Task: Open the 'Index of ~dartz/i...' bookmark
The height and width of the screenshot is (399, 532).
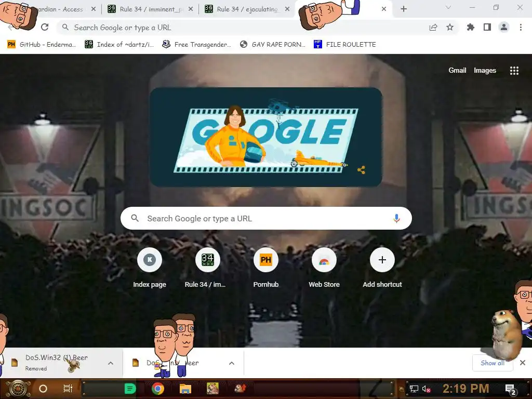Action: click(119, 45)
